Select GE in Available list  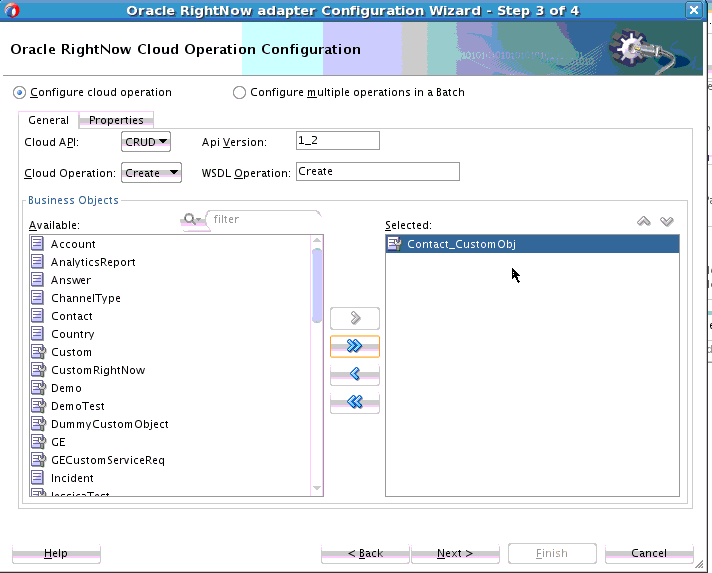coord(58,442)
